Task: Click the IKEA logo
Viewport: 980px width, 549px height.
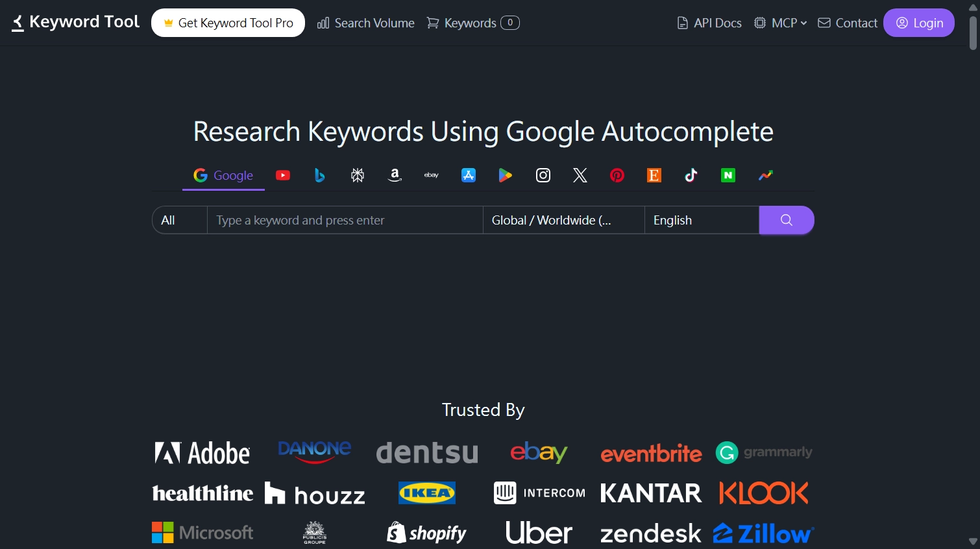Action: click(427, 493)
